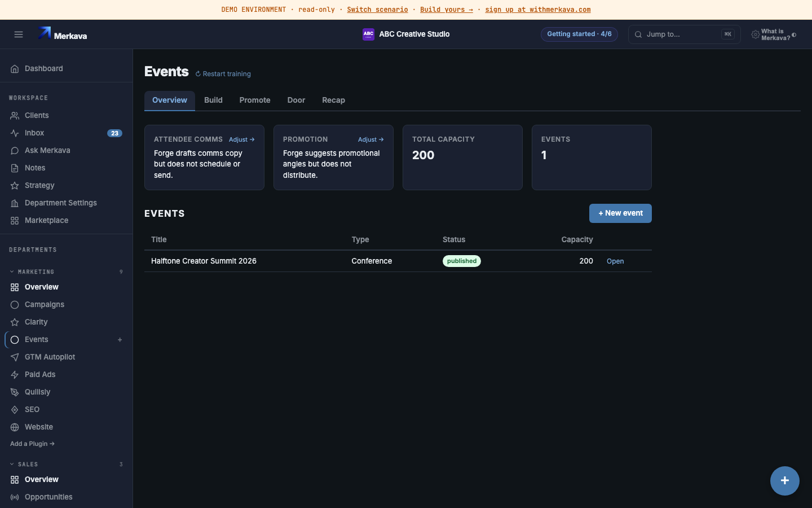812x508 pixels.
Task: Open the Promote tab
Action: [x=255, y=100]
